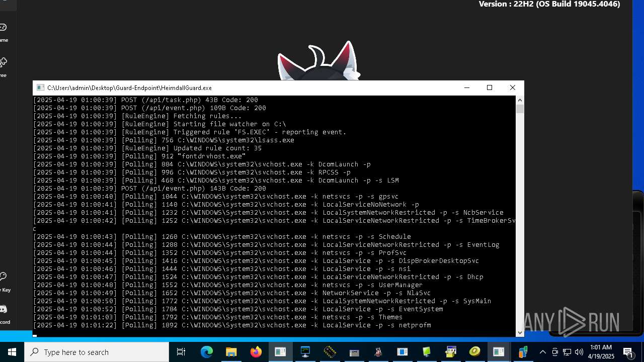Minimize the HeimdallGuard console window
This screenshot has height=362, width=644.
click(467, 87)
